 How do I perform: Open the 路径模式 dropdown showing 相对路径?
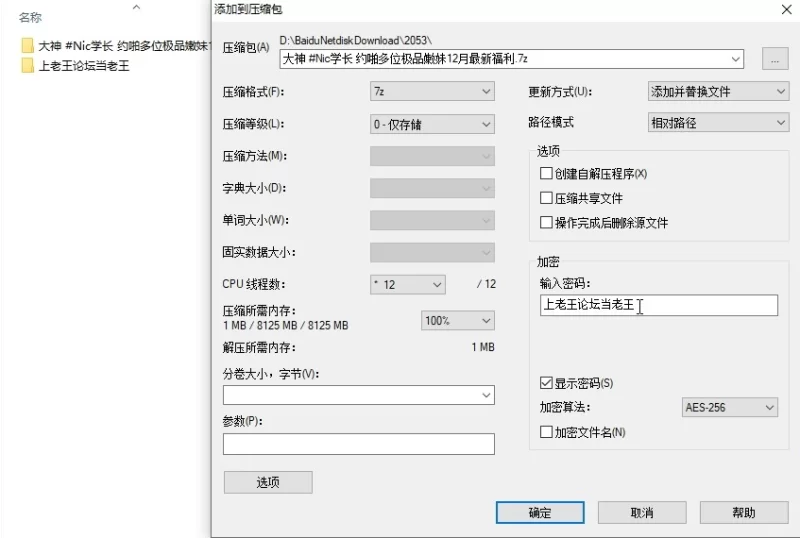click(718, 123)
